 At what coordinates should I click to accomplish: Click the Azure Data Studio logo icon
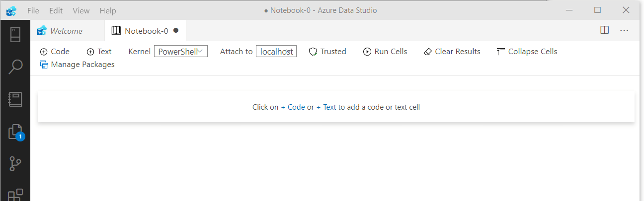[11, 10]
